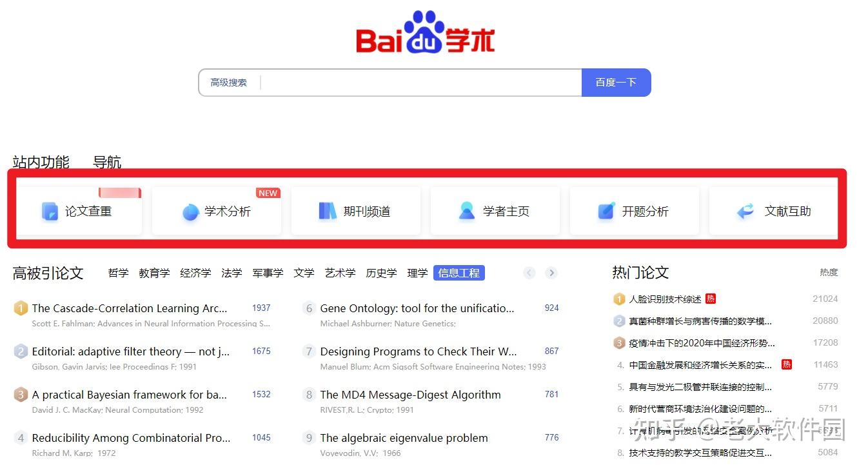This screenshot has height=465, width=868.
Task: Select the 信息工程 category tab
Action: (459, 273)
